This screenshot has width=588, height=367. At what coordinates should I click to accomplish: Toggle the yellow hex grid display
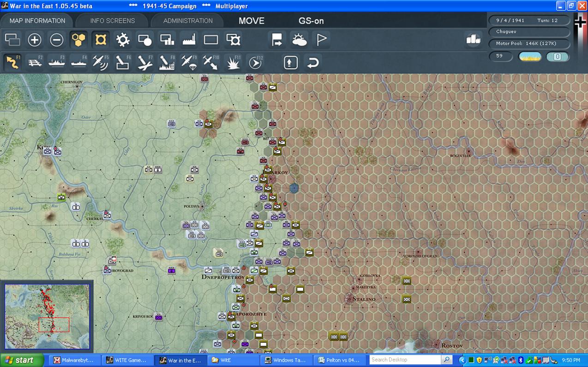tap(79, 40)
